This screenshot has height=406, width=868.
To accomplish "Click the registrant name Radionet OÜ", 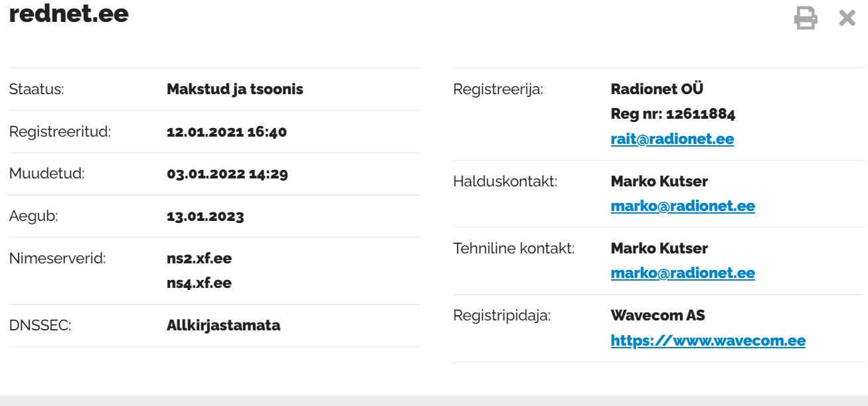I will click(657, 89).
